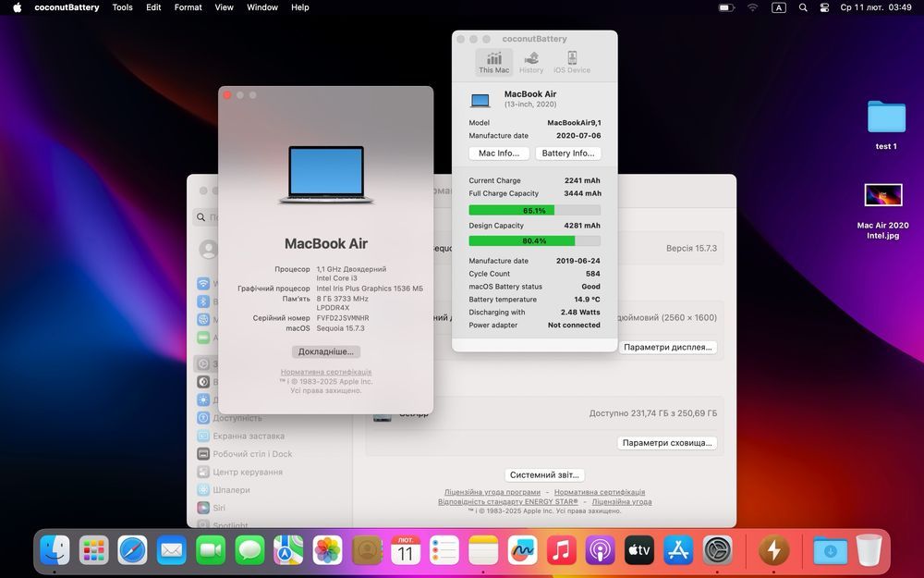Select Mac Air 2020 Intel.jpg on desktop

882,211
